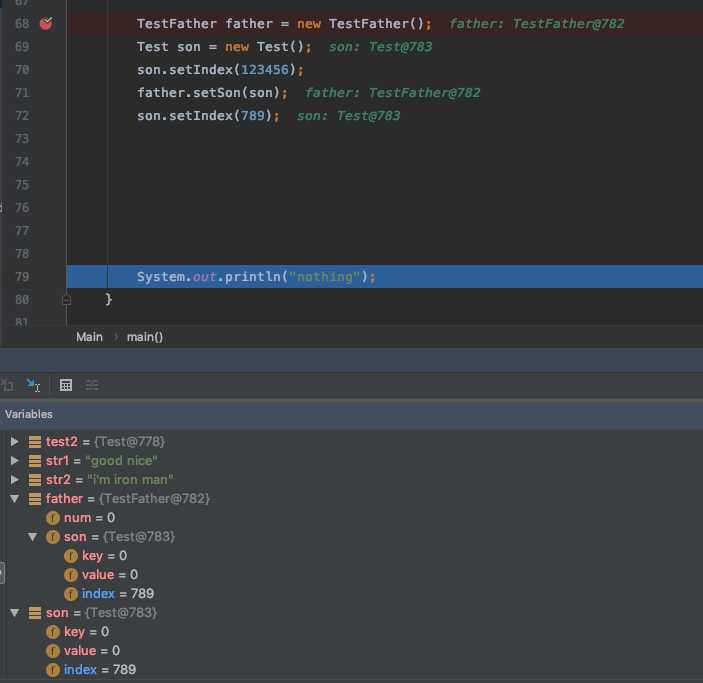The width and height of the screenshot is (703, 683).
Task: Click the variable icon next to father
Action: (x=35, y=499)
